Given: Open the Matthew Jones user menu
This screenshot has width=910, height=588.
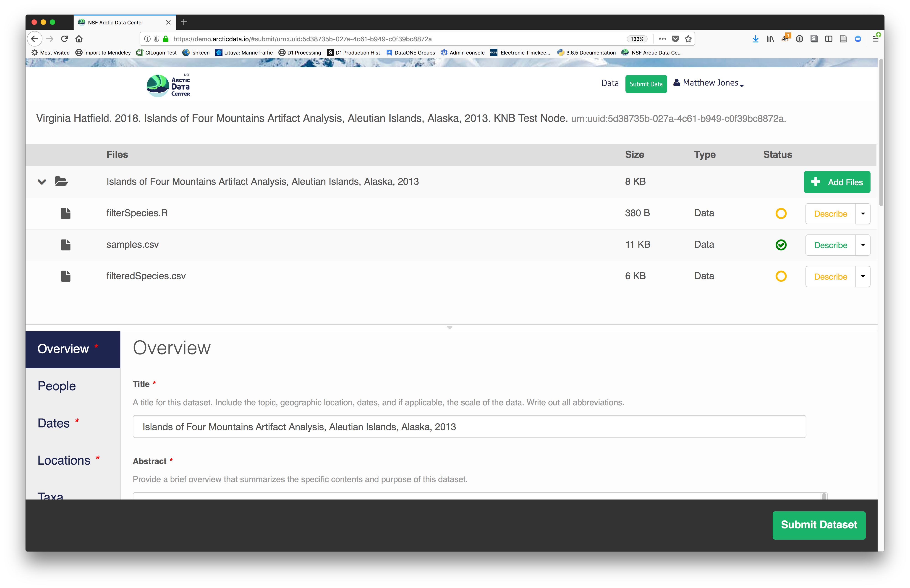Looking at the screenshot, I should [710, 83].
